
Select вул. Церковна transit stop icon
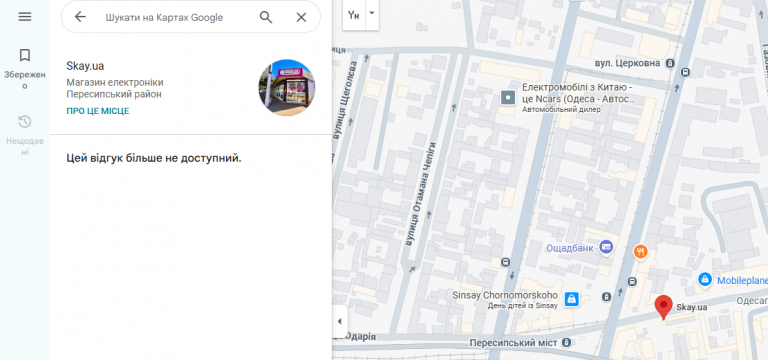pos(671,63)
